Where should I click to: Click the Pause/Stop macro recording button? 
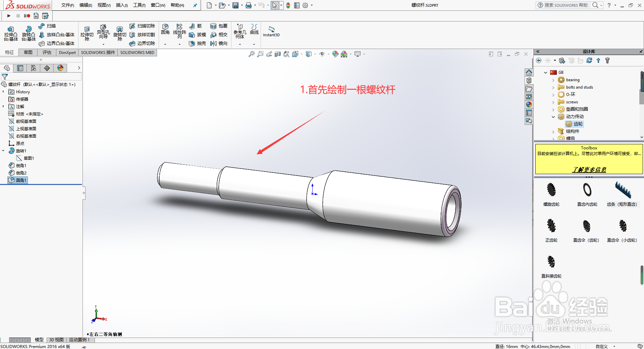(27, 16)
